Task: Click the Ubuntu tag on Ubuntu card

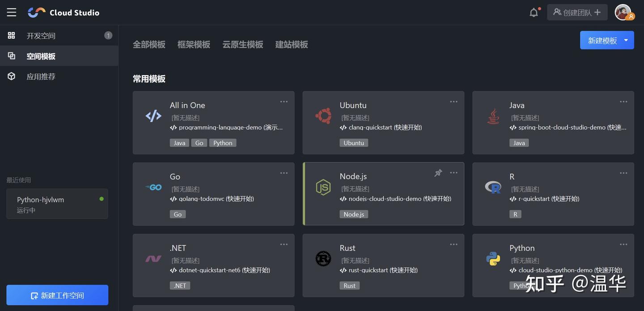Action: [x=354, y=143]
